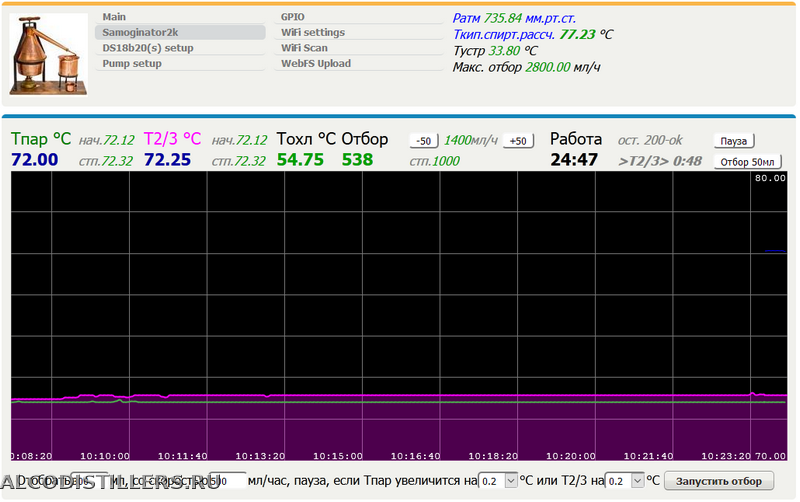Go to the GPIO page
This screenshot has height=502, width=800.
(x=359, y=17)
